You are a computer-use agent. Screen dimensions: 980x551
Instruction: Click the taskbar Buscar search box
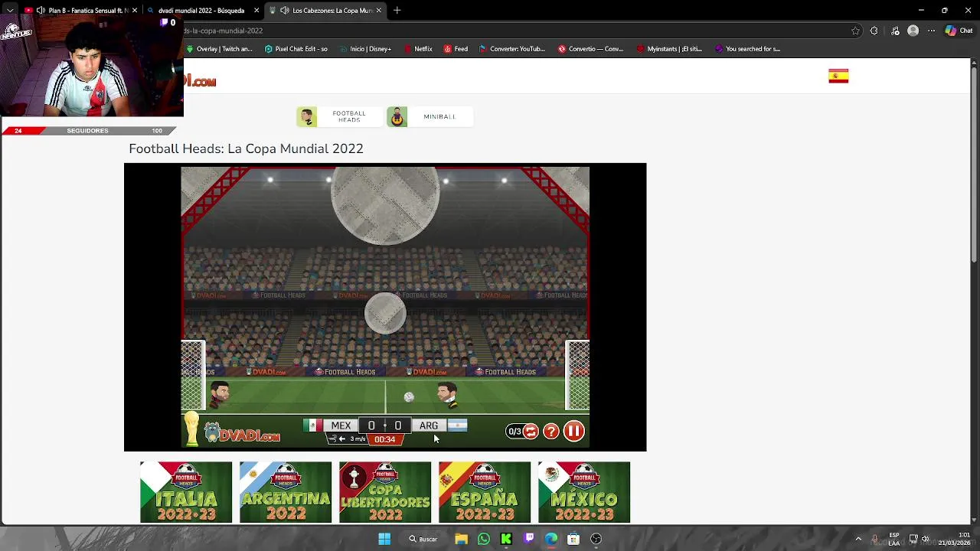click(423, 539)
